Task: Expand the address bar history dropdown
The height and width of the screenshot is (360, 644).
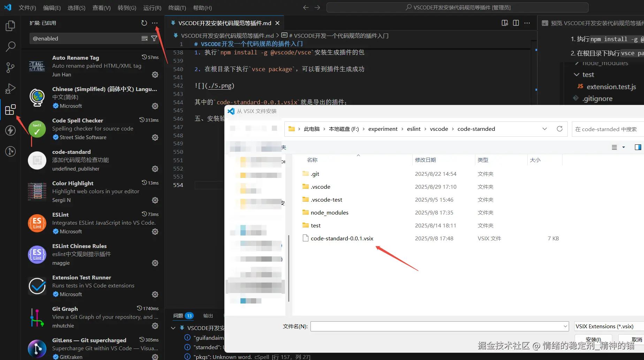Action: 544,129
